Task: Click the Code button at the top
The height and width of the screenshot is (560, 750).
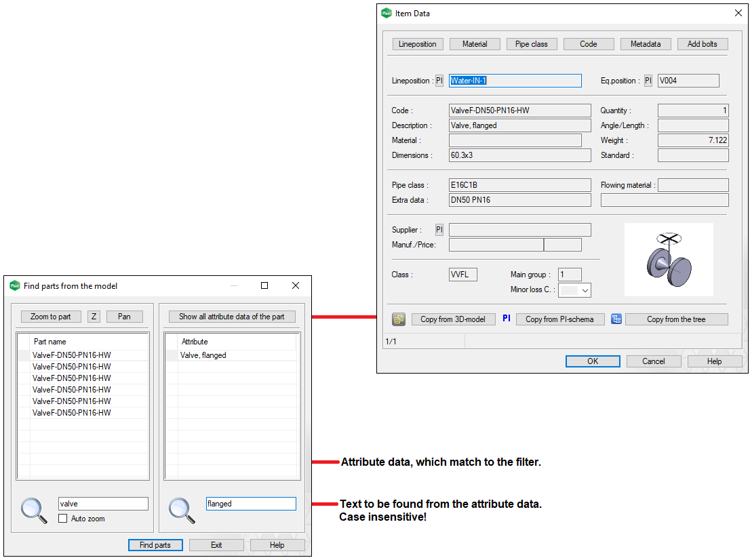Action: point(589,44)
